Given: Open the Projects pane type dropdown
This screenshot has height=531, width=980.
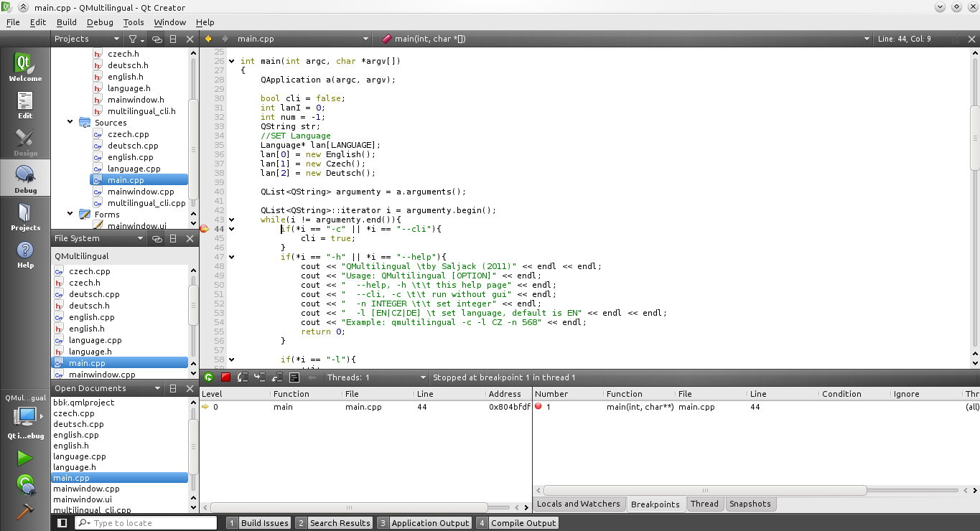Looking at the screenshot, I should point(87,39).
